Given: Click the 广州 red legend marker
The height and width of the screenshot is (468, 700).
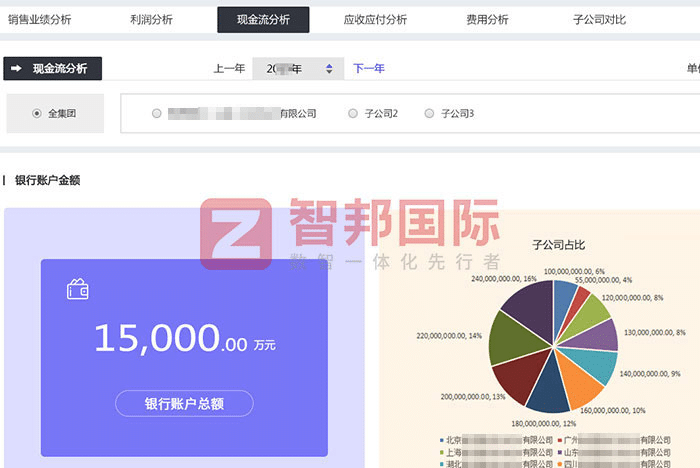Looking at the screenshot, I should point(559,440).
